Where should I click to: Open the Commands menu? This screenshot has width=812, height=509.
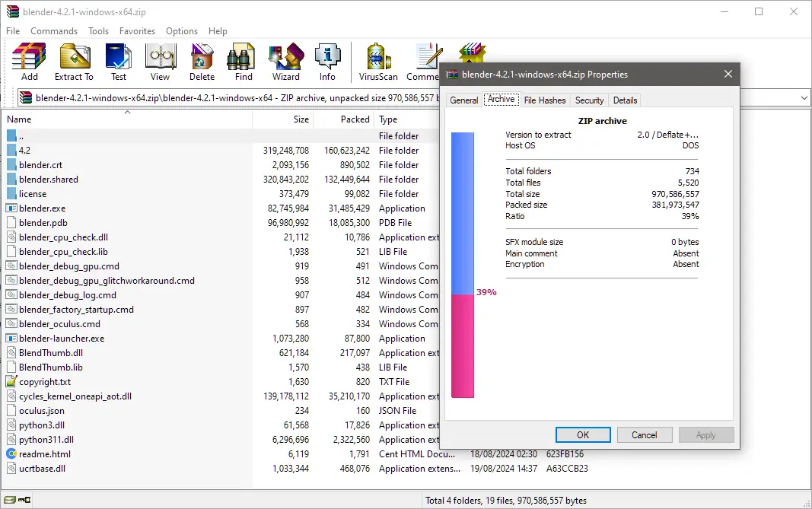[54, 31]
